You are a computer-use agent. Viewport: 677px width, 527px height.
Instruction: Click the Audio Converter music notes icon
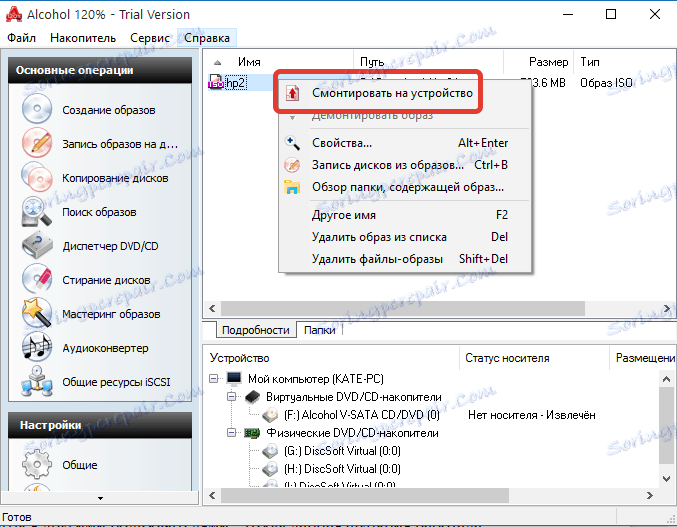[37, 347]
